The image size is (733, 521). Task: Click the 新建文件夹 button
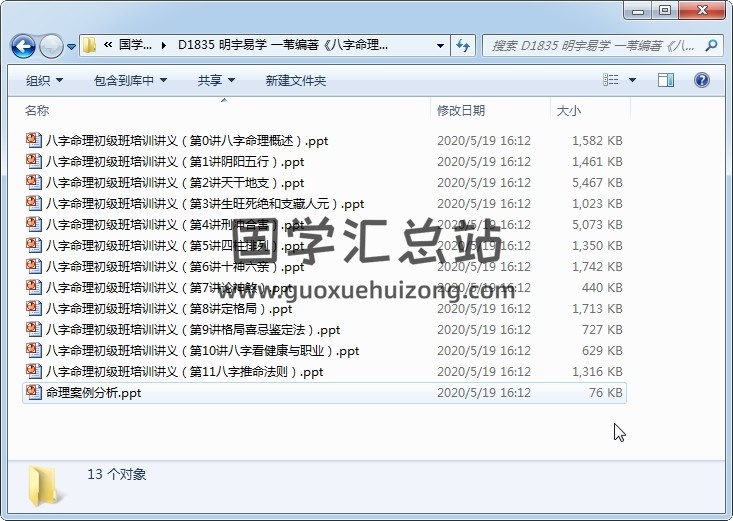point(295,80)
